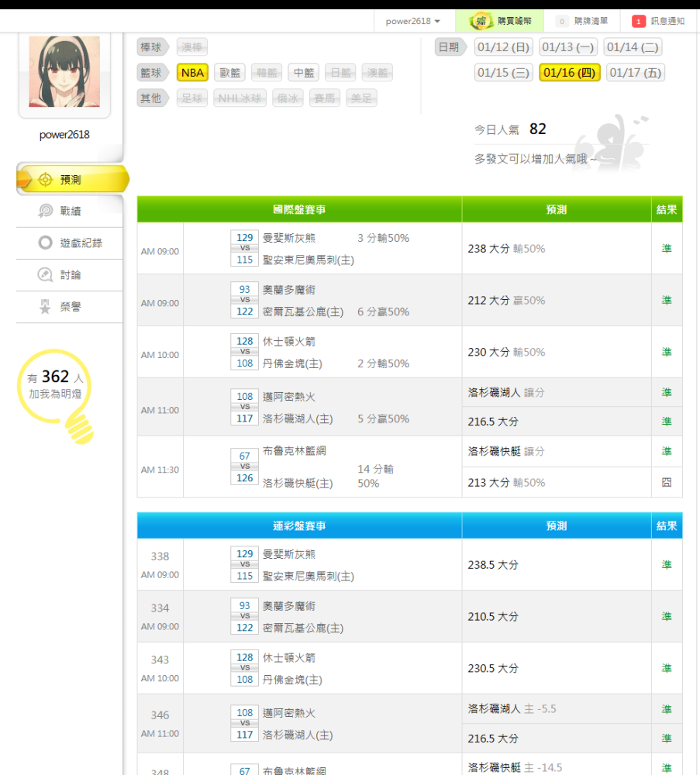This screenshot has width=700, height=775.
Task: Click 邁阿密熱火 in the international table
Action: coord(288,397)
